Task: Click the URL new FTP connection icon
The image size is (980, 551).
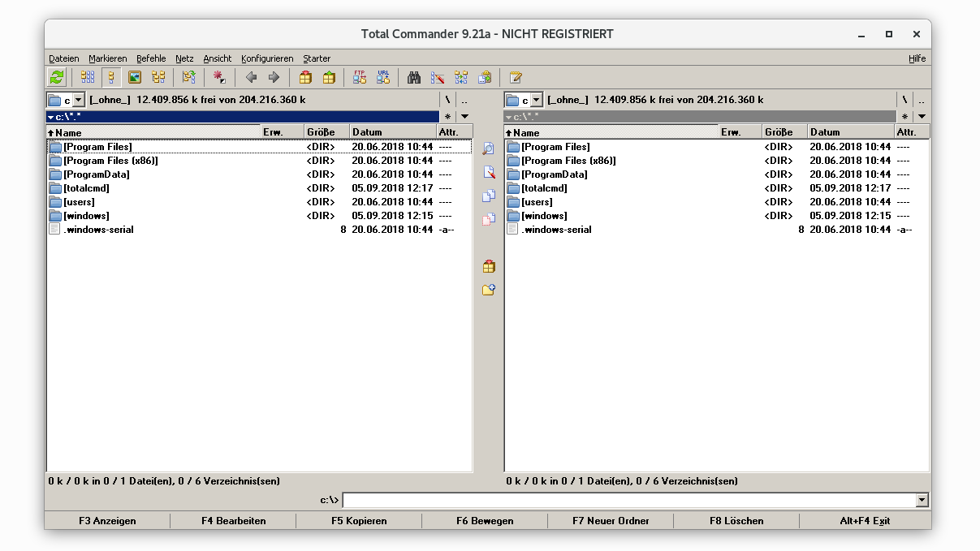Action: point(382,77)
